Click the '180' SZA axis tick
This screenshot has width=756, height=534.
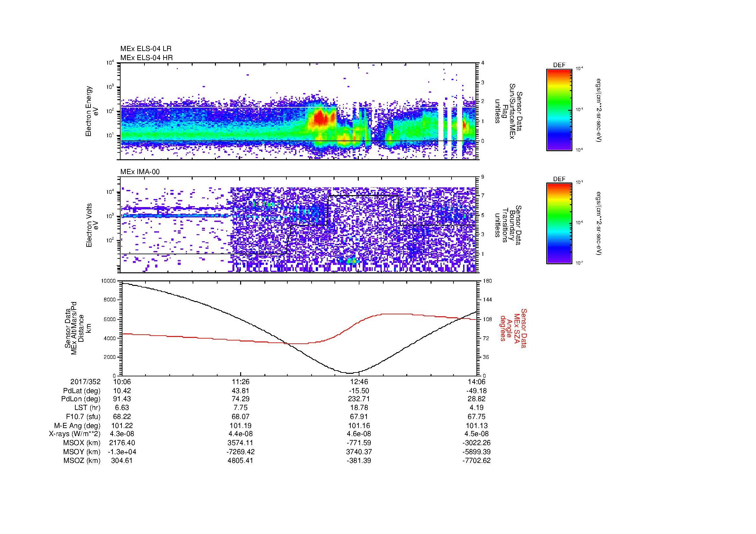click(x=487, y=281)
